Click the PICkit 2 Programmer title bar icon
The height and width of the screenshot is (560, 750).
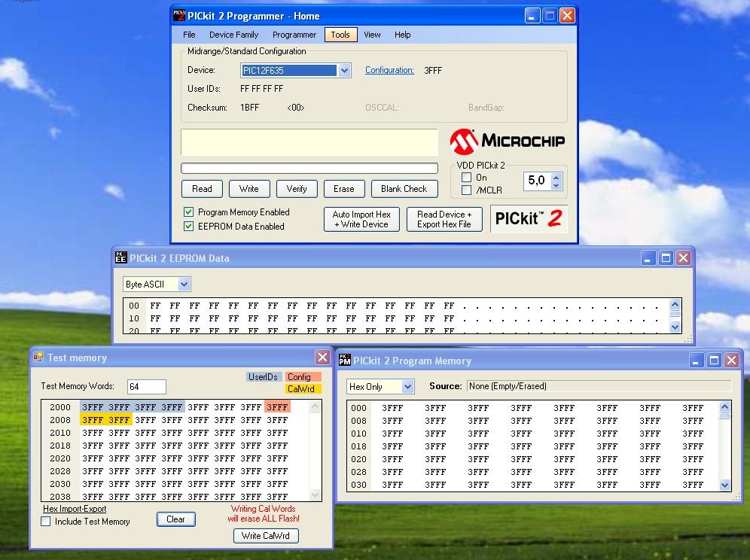tap(179, 15)
